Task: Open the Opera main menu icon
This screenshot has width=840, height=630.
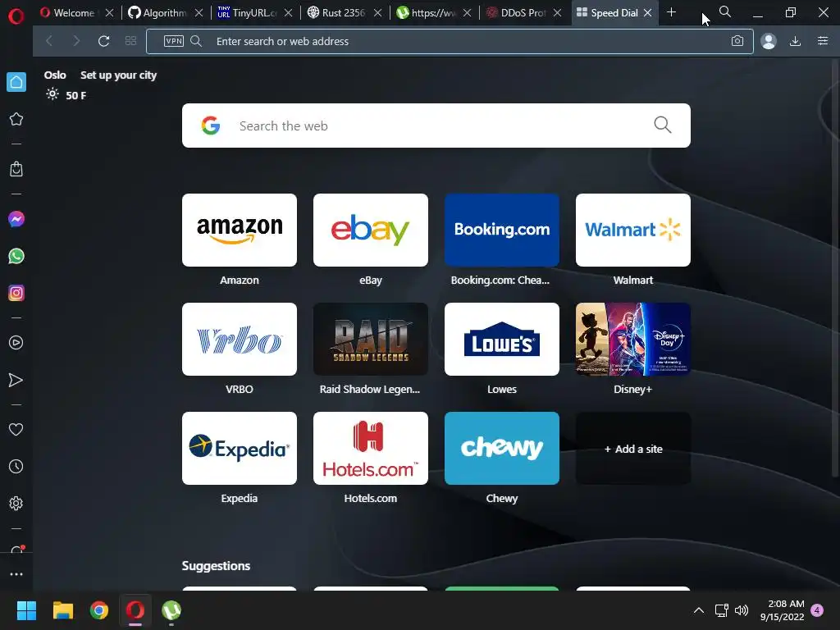Action: tap(16, 16)
